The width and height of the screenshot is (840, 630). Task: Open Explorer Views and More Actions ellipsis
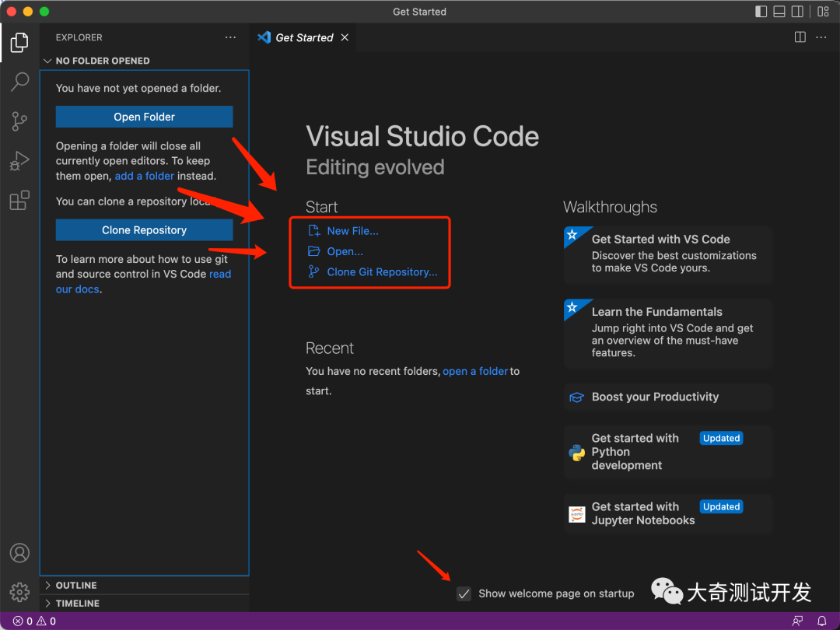point(230,37)
